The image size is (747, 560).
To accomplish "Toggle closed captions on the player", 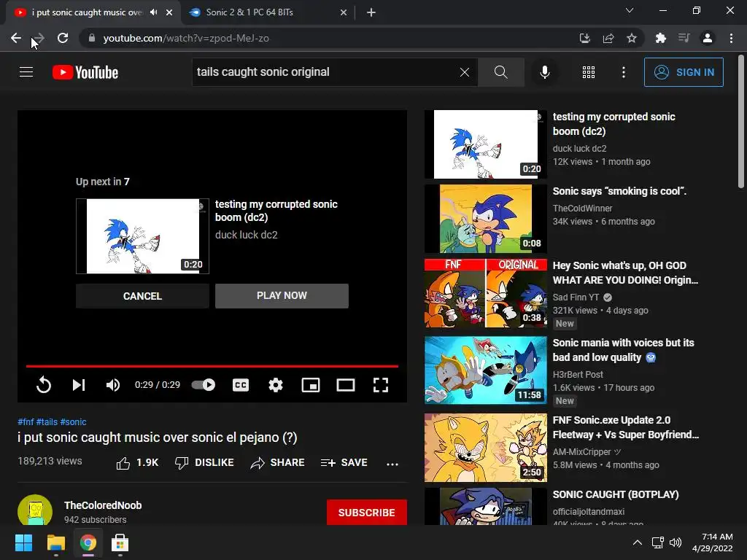I will coord(241,385).
